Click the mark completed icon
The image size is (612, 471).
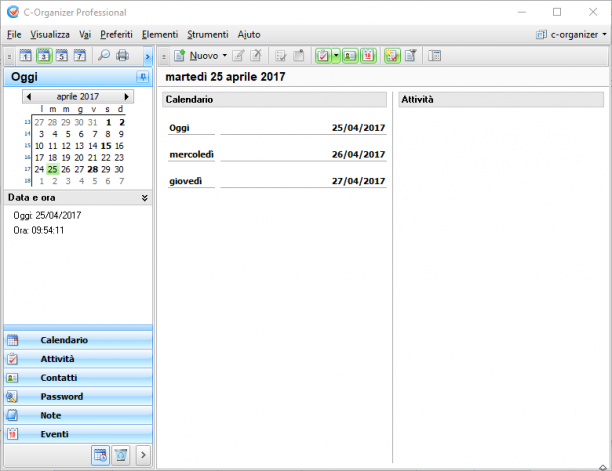(x=281, y=56)
